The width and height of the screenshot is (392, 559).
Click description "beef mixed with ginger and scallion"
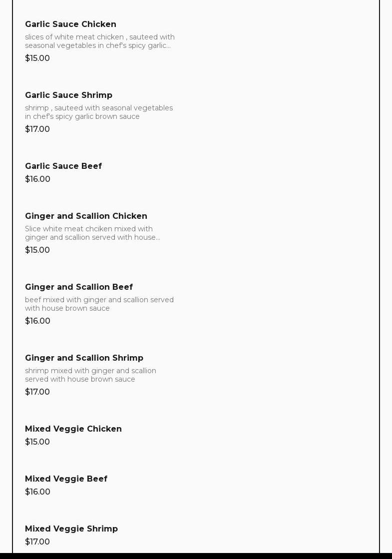pos(99,304)
